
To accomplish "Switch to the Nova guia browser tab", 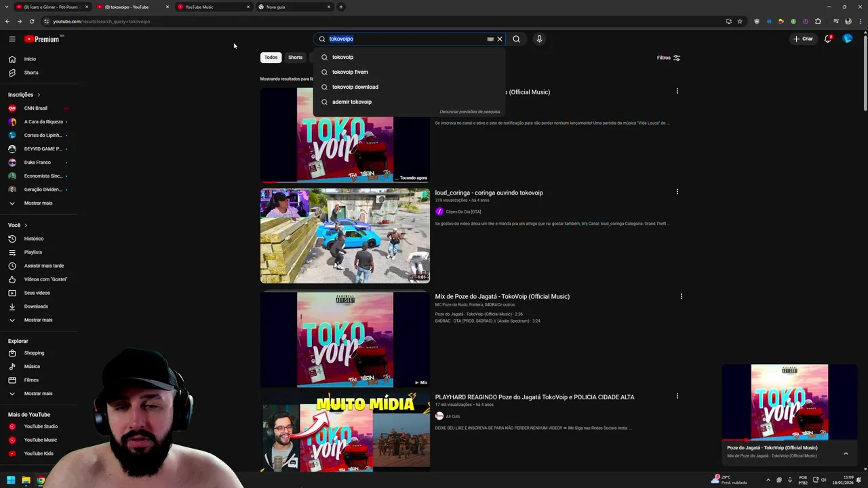I will [x=295, y=7].
